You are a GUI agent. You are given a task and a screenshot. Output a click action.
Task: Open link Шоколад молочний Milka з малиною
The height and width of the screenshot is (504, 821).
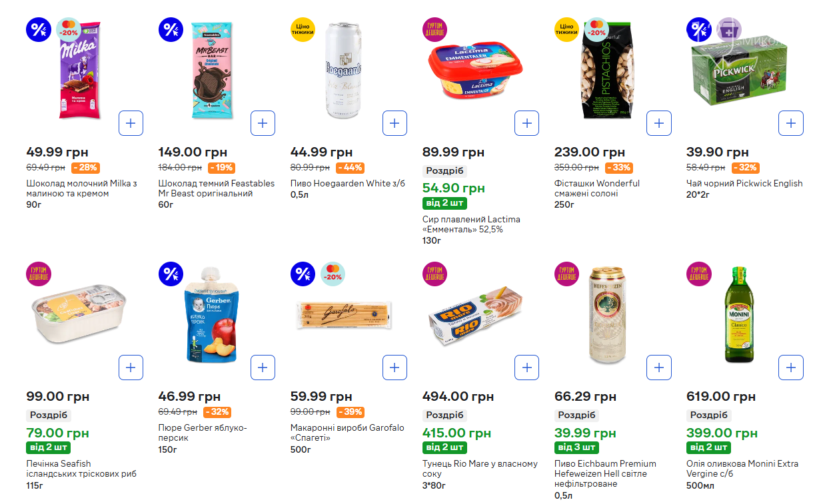[82, 188]
